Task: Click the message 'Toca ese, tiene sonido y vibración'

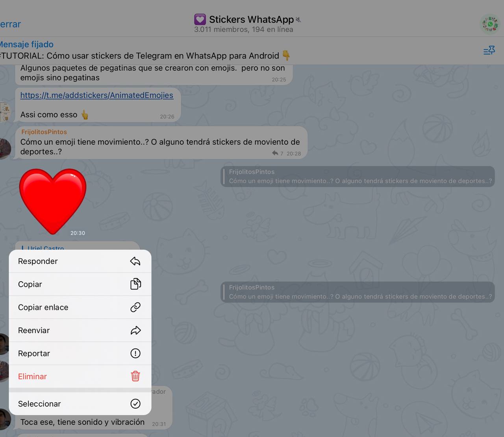Action: click(82, 422)
